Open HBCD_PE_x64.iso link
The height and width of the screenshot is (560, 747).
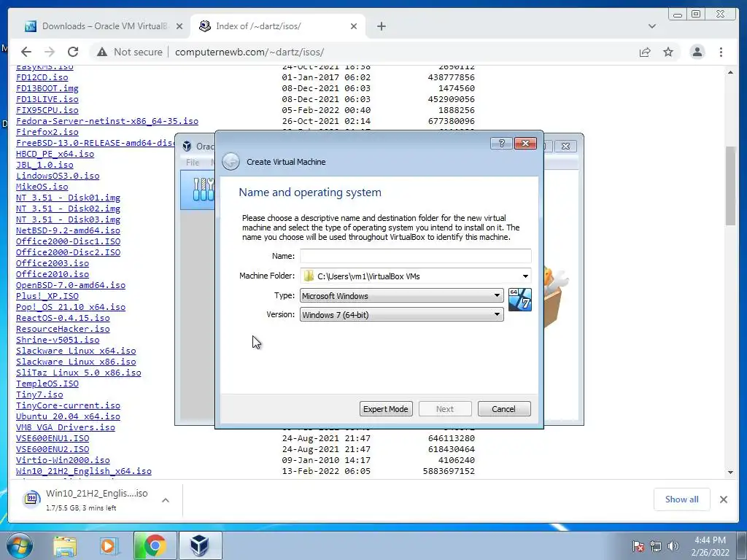point(55,154)
